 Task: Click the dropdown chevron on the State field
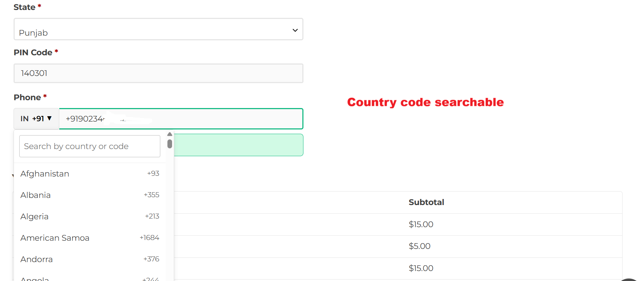point(295,30)
